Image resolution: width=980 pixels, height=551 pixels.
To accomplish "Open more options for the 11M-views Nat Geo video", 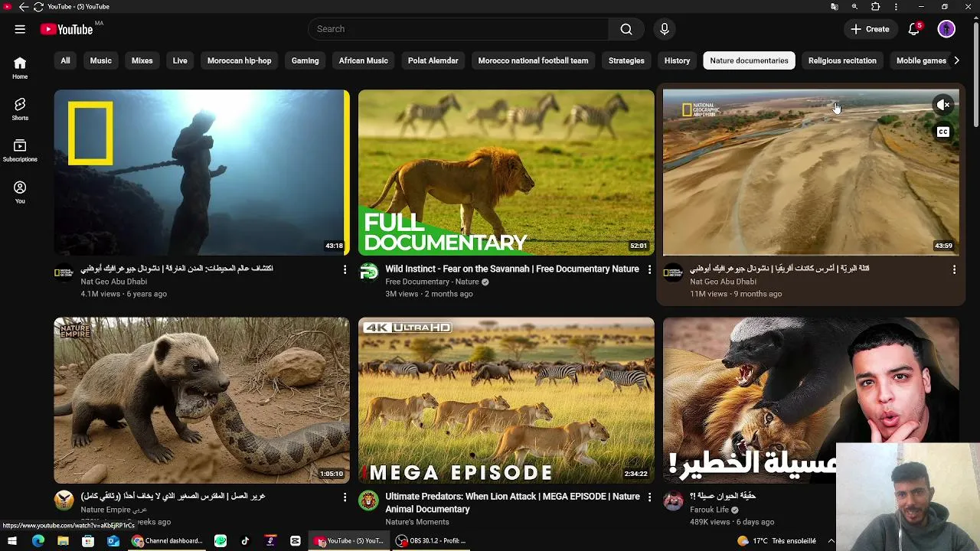I will [954, 269].
